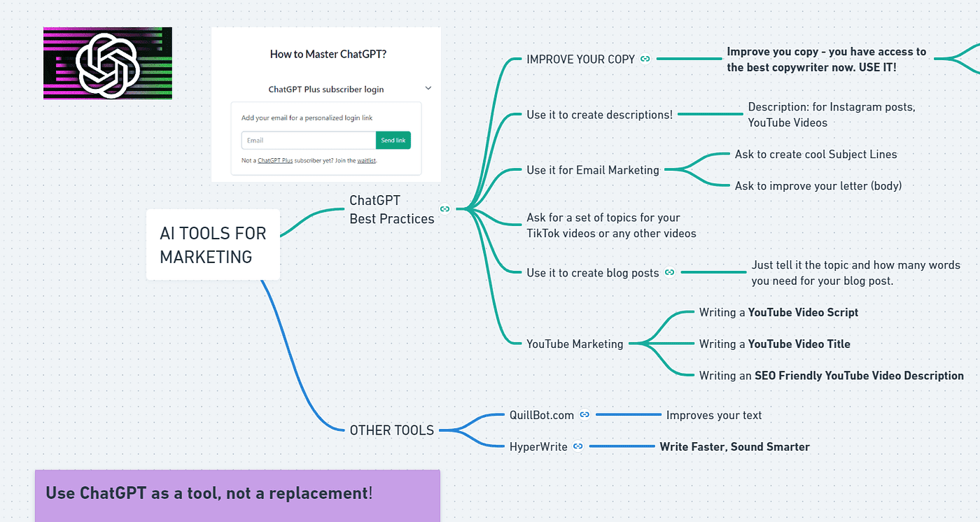Click link icon next to ChatGPT Best Practices

click(444, 209)
